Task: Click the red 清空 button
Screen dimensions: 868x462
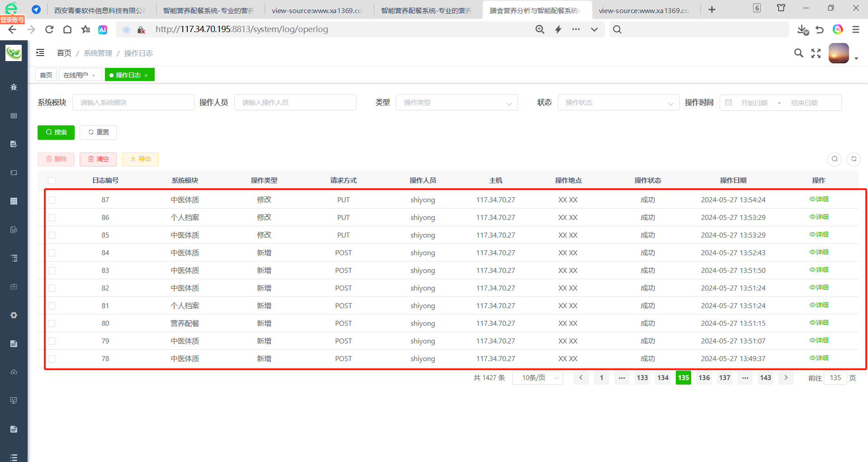Action: point(98,159)
